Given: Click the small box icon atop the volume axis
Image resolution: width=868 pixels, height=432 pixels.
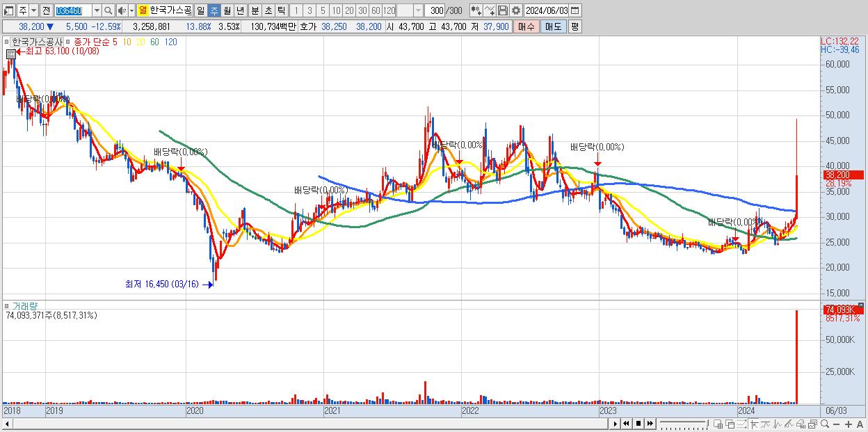Looking at the screenshot, I should (860, 305).
